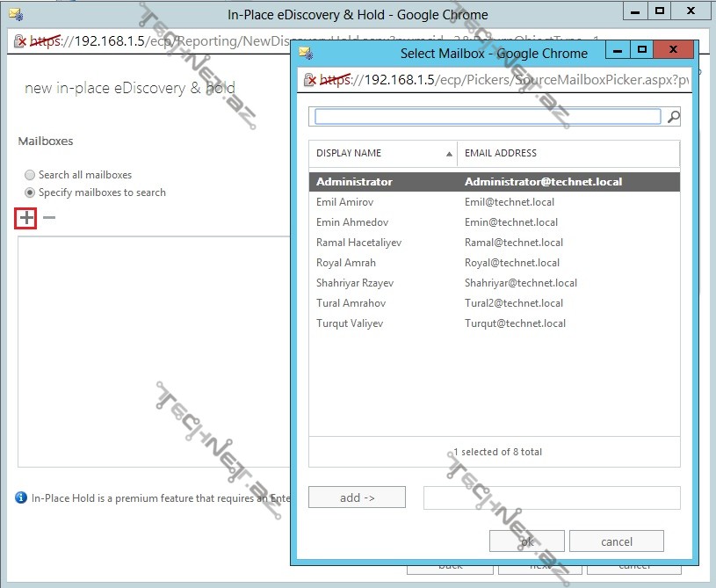Click the plus icon to add mailboxes
This screenshot has height=588, width=716.
[x=26, y=218]
